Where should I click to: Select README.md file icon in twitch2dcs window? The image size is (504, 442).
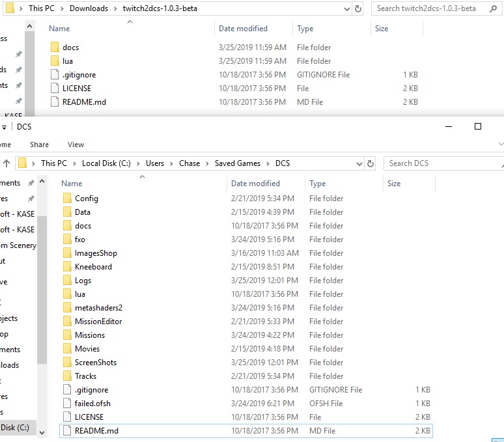55,102
